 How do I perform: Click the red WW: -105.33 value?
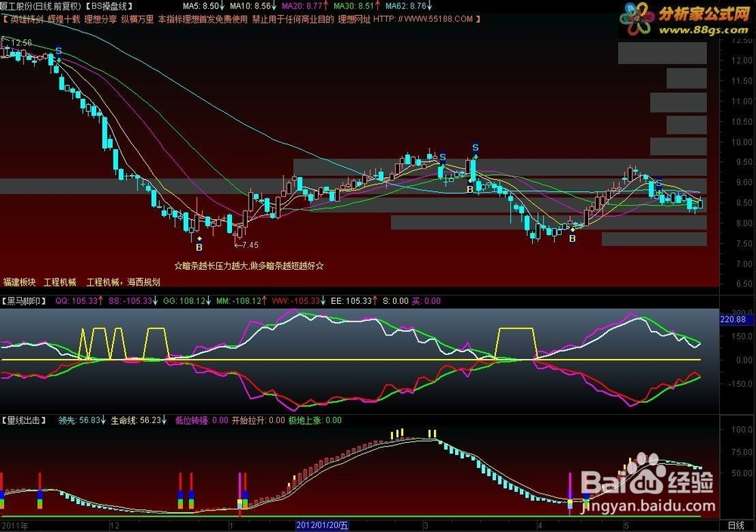tap(299, 302)
